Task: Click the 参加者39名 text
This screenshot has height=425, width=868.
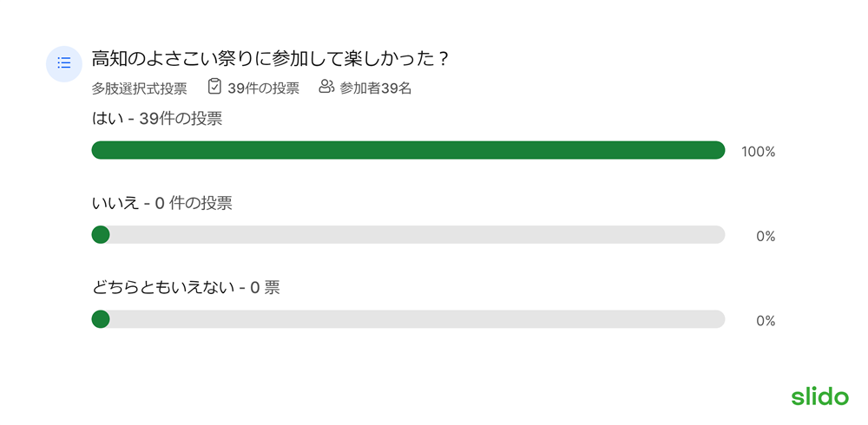Action: (x=375, y=88)
